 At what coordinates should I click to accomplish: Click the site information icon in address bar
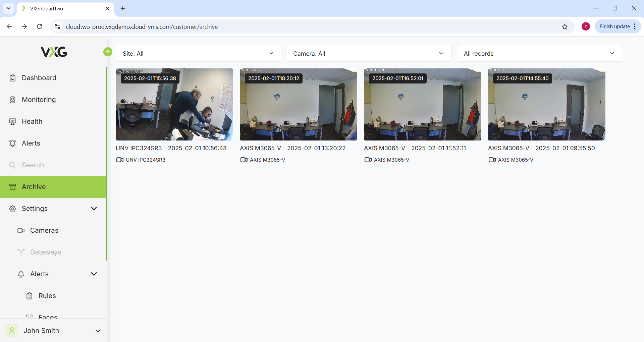[58, 27]
